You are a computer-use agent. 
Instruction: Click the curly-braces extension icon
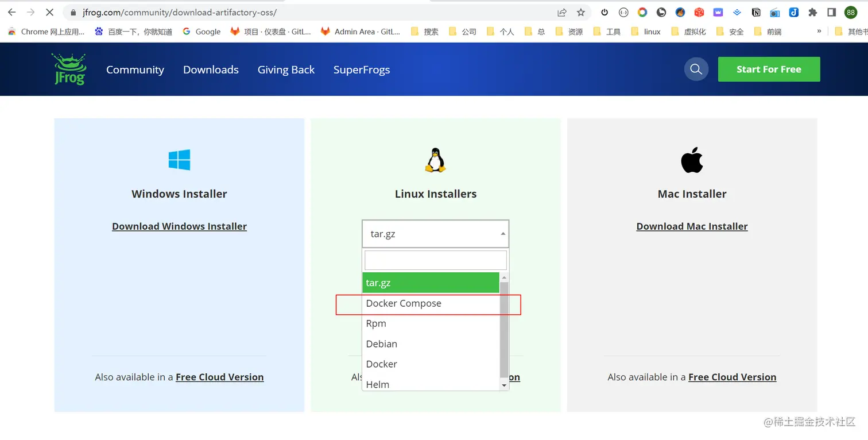click(x=623, y=12)
